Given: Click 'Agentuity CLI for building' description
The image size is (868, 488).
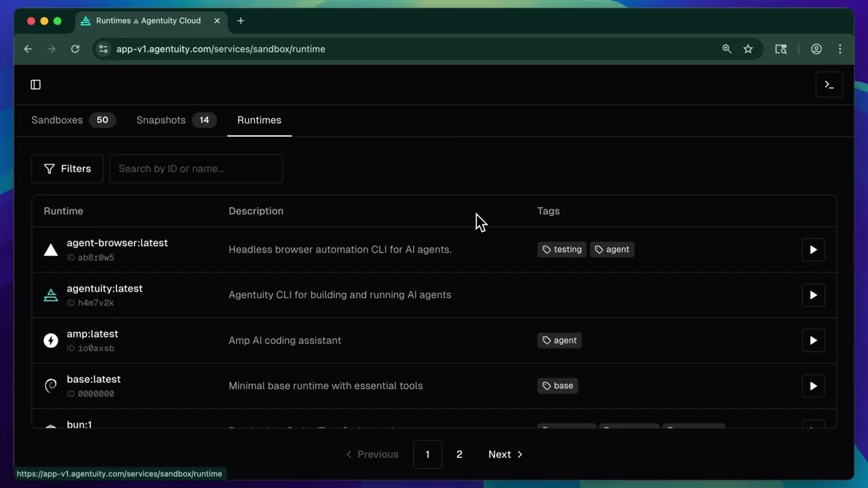Looking at the screenshot, I should point(340,295).
